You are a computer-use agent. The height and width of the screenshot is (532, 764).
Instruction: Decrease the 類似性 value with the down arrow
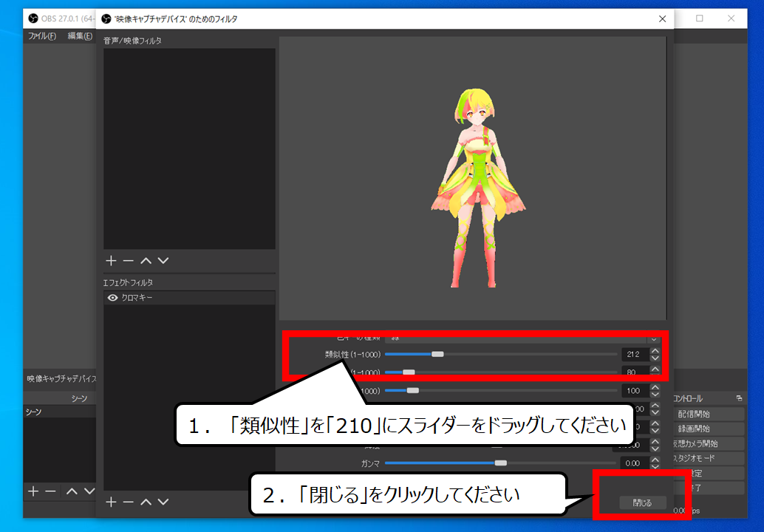[x=655, y=358]
